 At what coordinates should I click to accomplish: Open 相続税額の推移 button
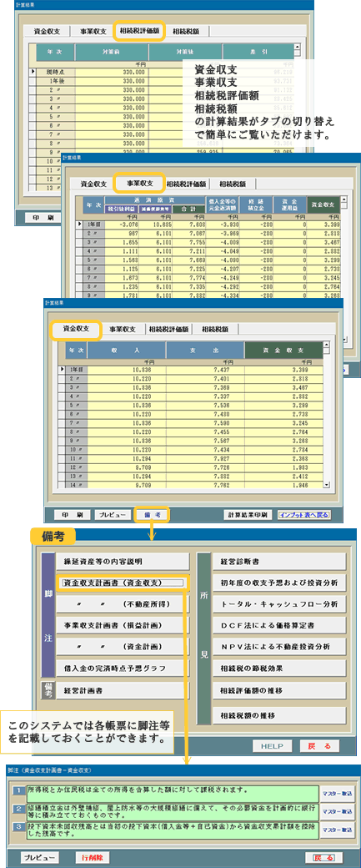280,716
